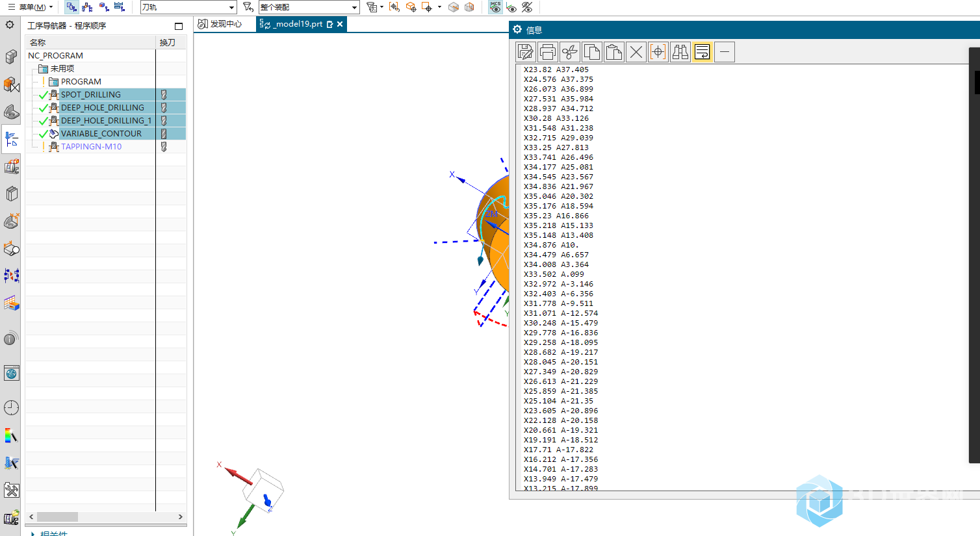Toggle the hide crossed-eye icon

pos(527,7)
